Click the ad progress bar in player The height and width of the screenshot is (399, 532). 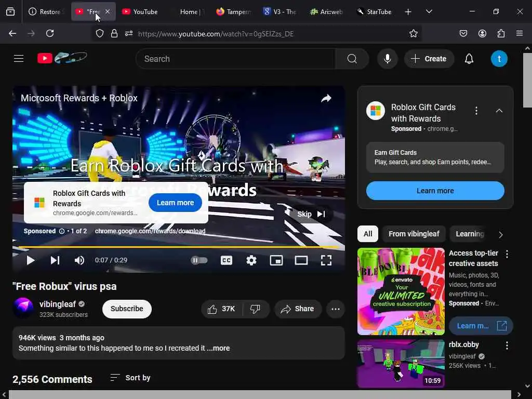pos(179,247)
